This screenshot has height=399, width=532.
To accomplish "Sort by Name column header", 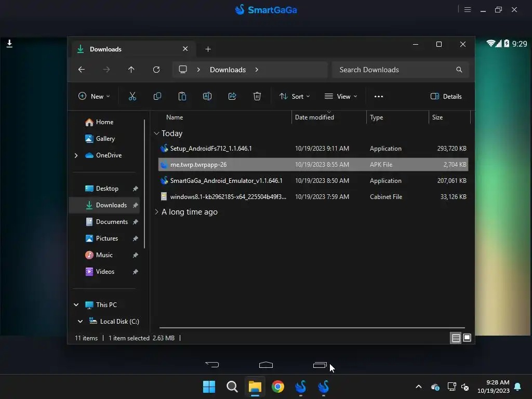I will coord(175,117).
